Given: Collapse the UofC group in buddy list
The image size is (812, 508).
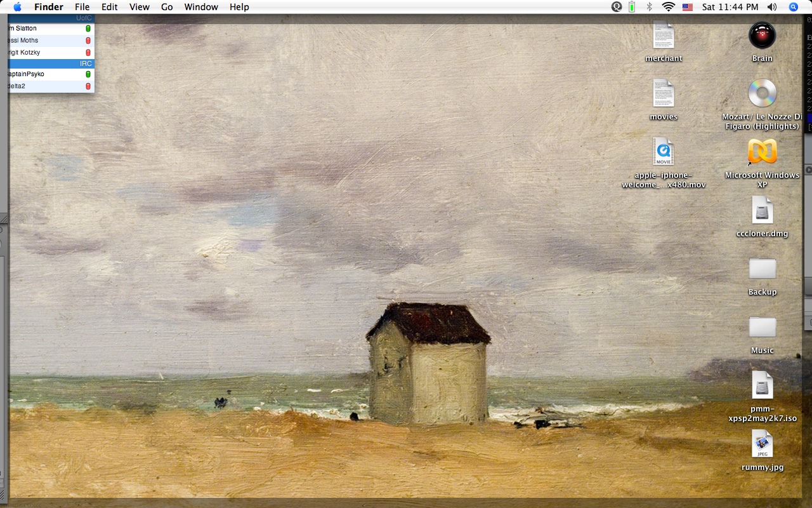Looking at the screenshot, I should (51, 18).
